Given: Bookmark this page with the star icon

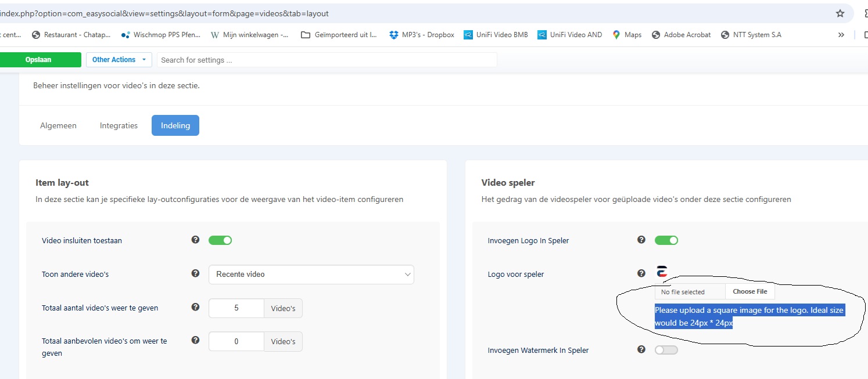Looking at the screenshot, I should pyautogui.click(x=840, y=13).
